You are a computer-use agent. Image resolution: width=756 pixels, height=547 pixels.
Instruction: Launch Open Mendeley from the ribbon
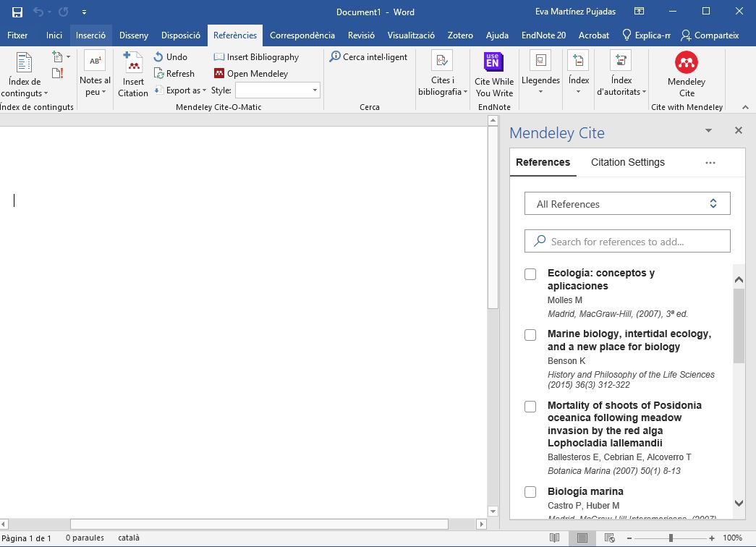coord(251,73)
